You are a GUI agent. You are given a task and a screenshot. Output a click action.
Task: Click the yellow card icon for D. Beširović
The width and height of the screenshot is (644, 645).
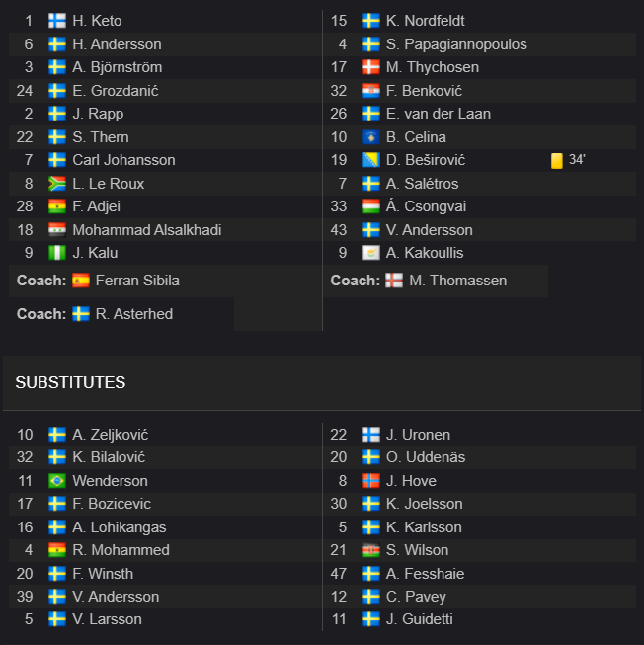(x=557, y=160)
